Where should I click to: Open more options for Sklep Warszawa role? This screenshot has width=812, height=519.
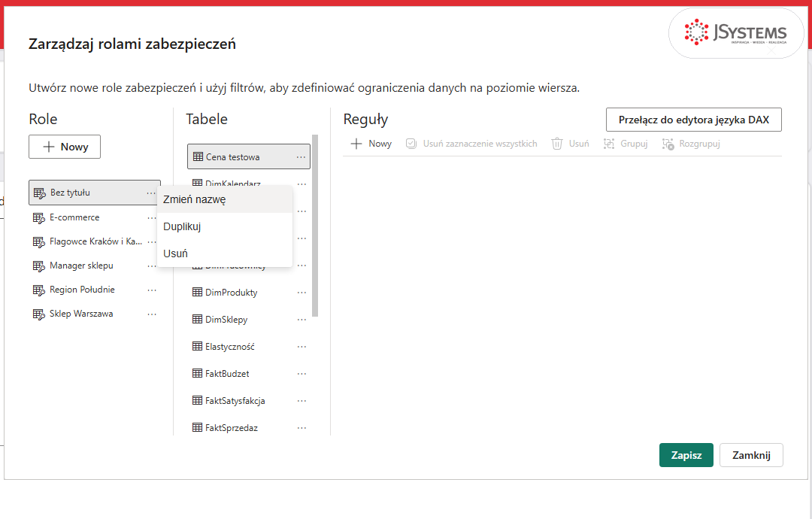[x=151, y=314]
